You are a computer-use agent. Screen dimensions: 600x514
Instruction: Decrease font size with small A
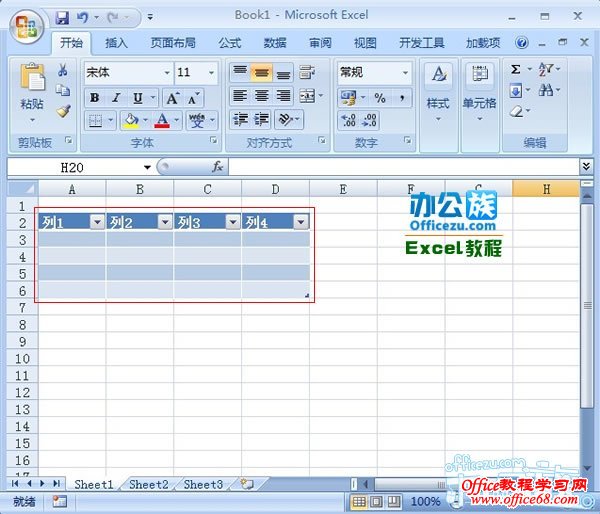(x=193, y=98)
